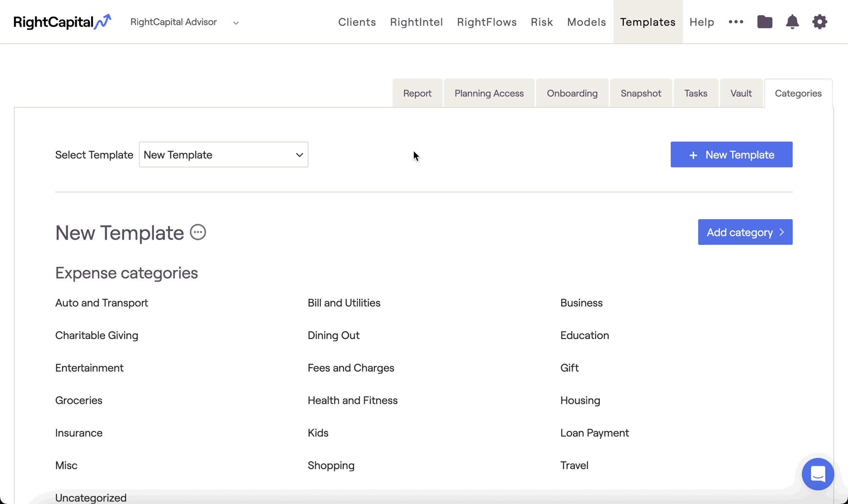Open the Help menu

[702, 22]
